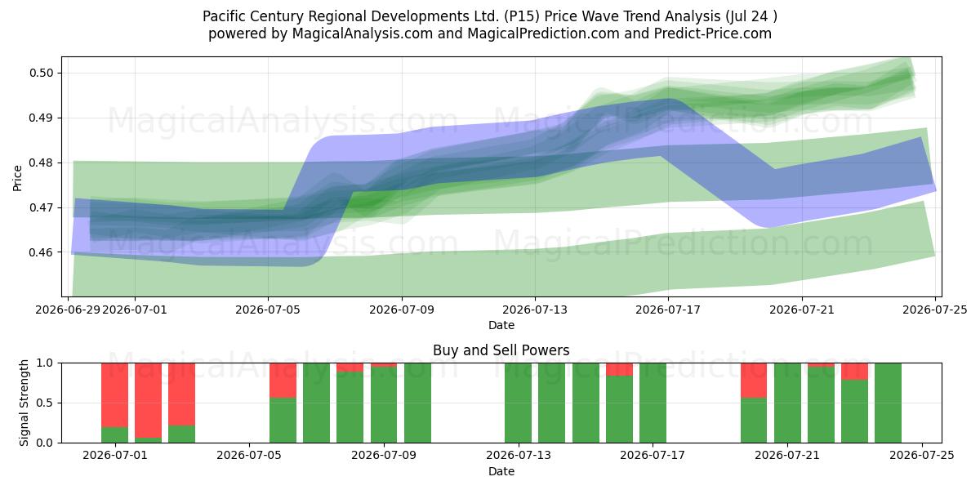Click red sell segment of the 2026-07-01 bar

[115, 395]
